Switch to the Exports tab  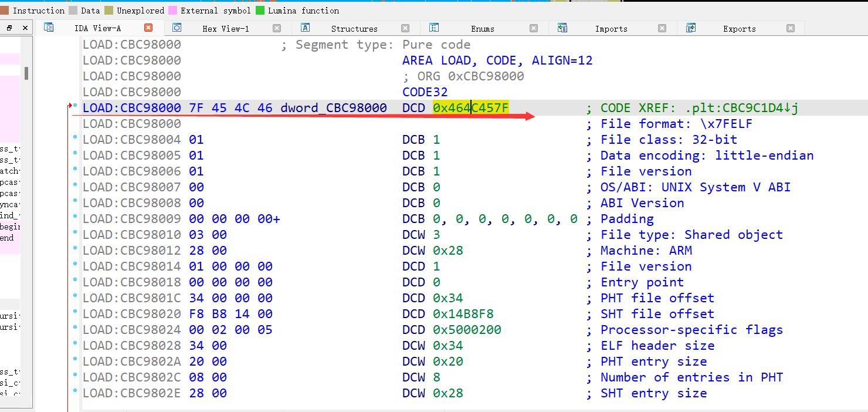739,29
